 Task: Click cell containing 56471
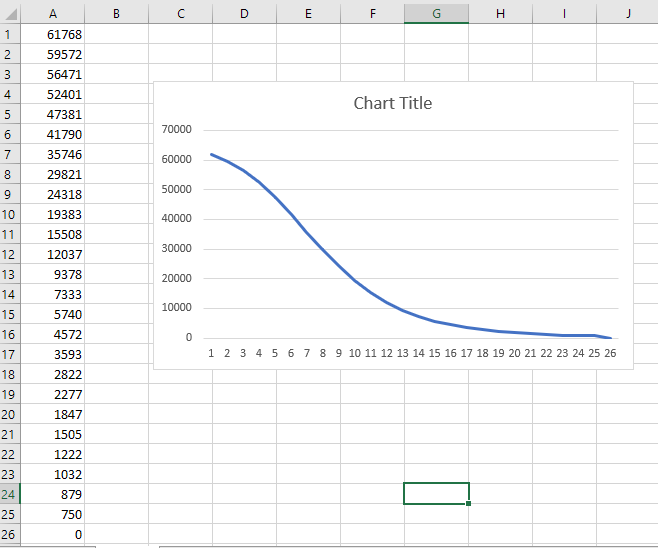pos(52,74)
